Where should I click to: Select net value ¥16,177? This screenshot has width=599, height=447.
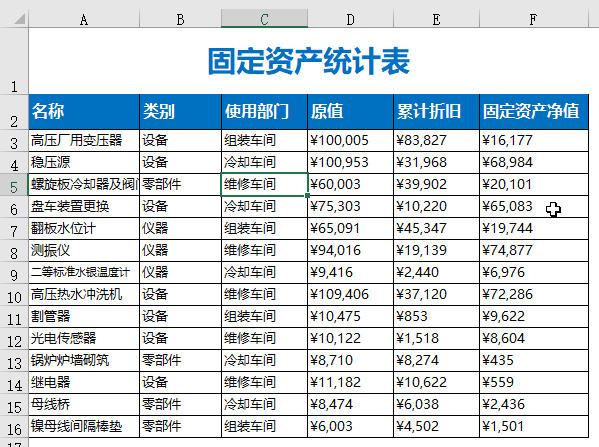point(534,141)
